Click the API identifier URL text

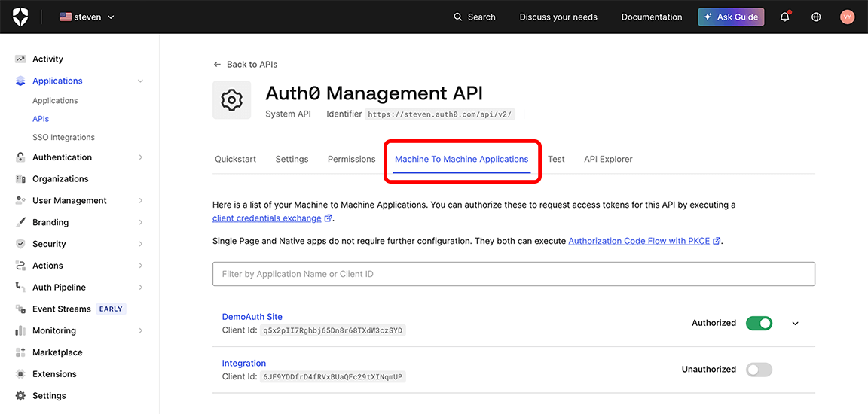[x=439, y=114]
